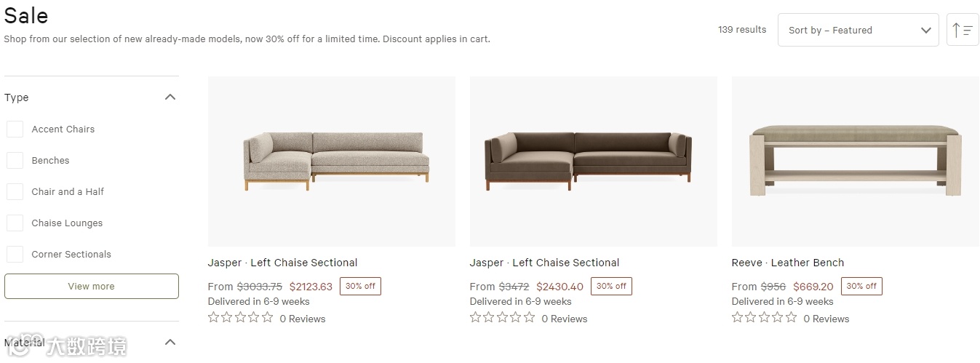Click the Reeve Leather Bench star rating
Image resolution: width=980 pixels, height=363 pixels.
point(764,318)
